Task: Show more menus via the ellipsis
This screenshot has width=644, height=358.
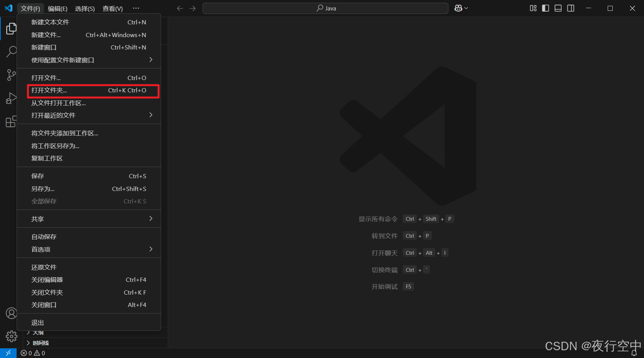Action: (x=136, y=8)
